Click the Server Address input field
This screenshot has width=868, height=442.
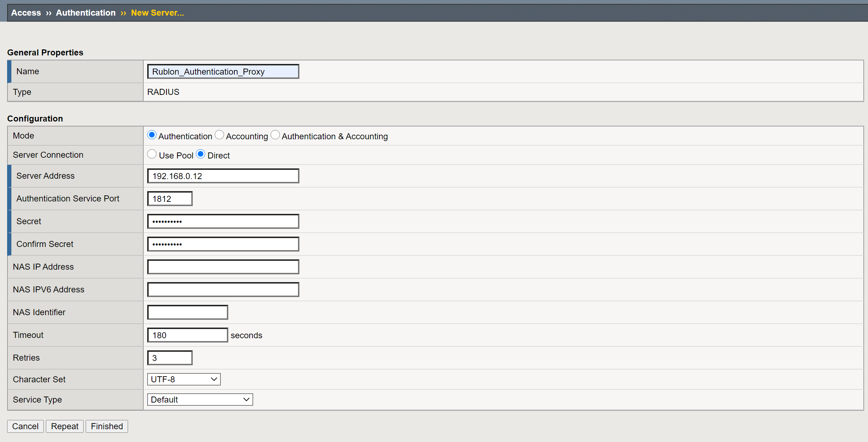[x=223, y=176]
